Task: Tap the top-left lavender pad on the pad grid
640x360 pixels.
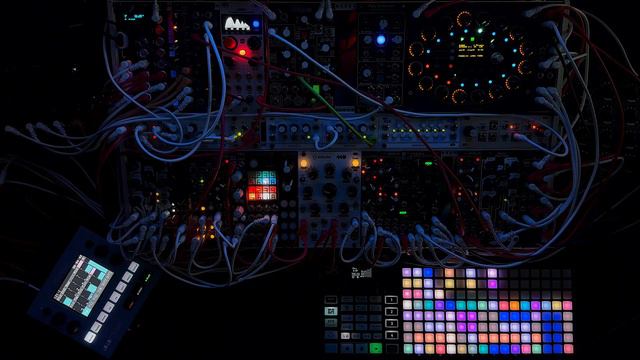Action: 407,272
